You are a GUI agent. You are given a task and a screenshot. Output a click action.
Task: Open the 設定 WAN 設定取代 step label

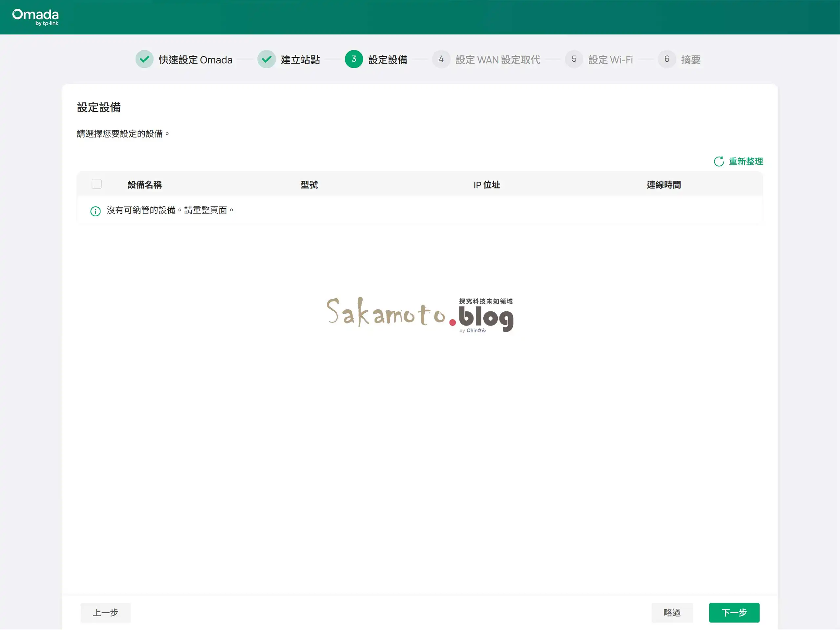pyautogui.click(x=497, y=60)
